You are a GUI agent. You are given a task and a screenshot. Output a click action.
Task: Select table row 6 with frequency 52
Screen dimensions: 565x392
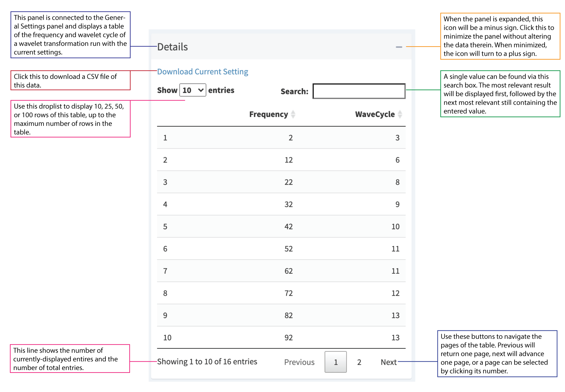coord(281,249)
